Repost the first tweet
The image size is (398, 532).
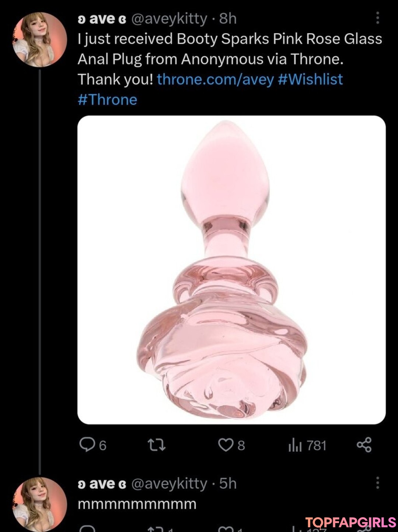tap(157, 445)
